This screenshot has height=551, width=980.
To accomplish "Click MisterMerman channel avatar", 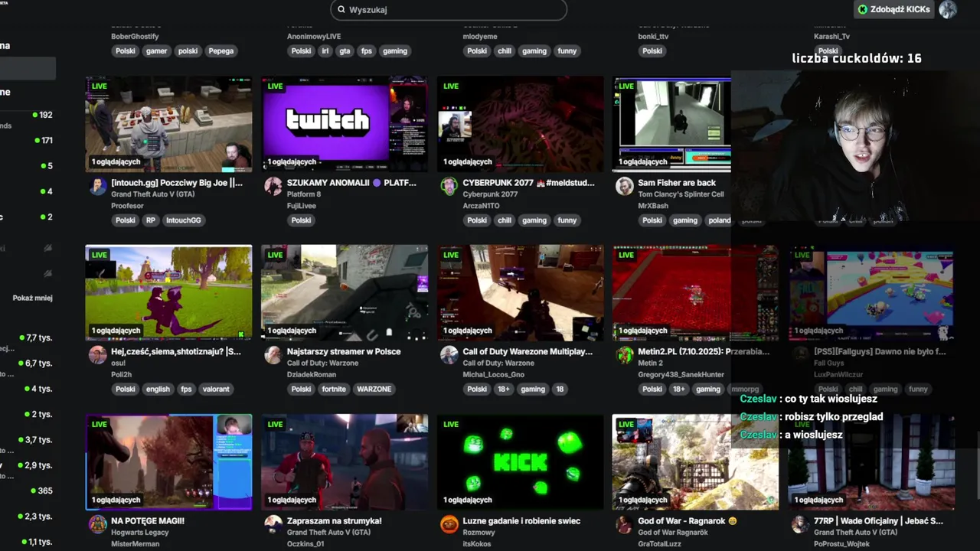I will (98, 524).
